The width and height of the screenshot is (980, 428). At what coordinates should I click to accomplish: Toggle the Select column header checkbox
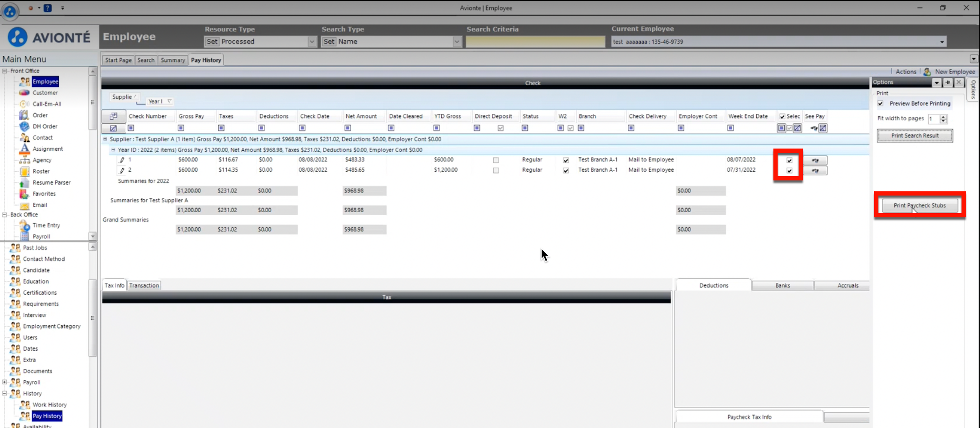tap(782, 117)
